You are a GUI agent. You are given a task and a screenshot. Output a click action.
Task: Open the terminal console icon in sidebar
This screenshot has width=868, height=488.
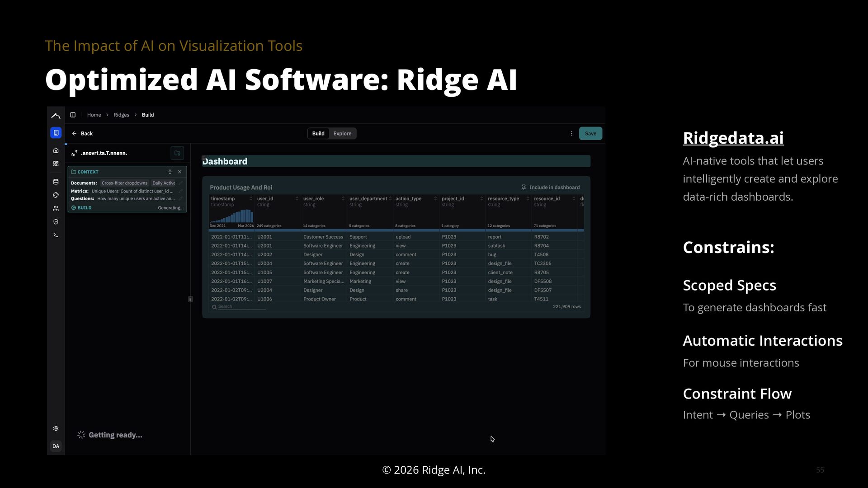56,235
